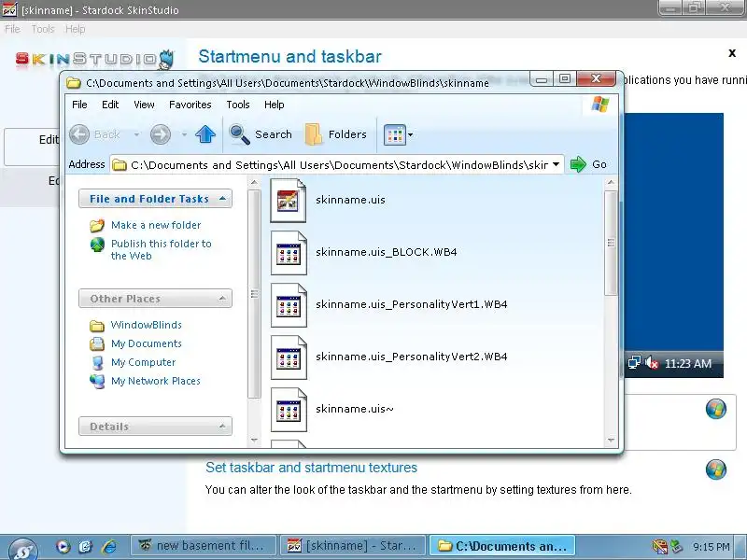This screenshot has width=747, height=560.
Task: Click the Start button on the taskbar
Action: coord(22,549)
